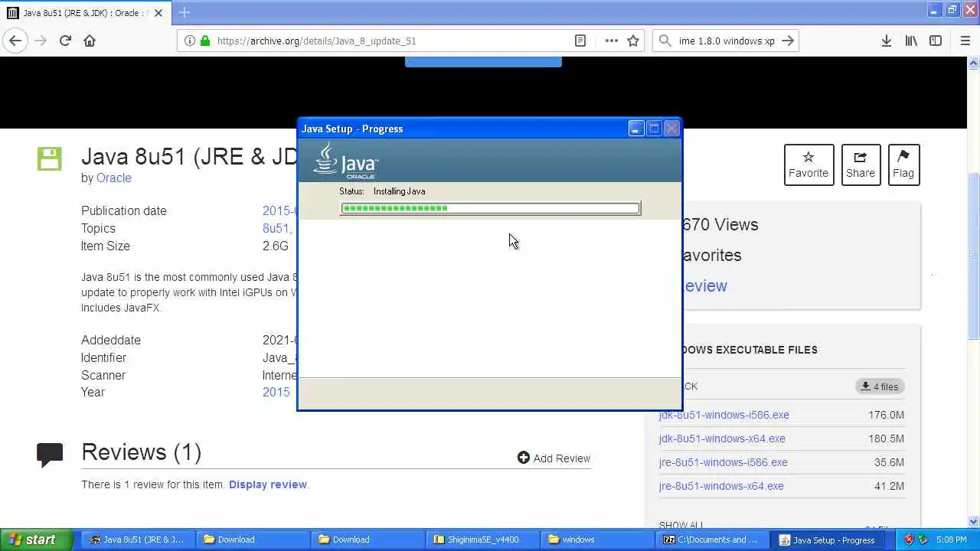Open the Firefox home page
Screen dimensions: 980x551
pos(90,41)
